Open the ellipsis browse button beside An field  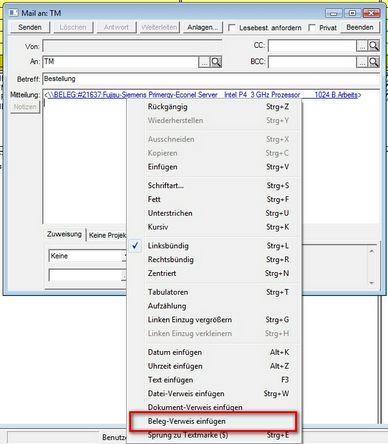[x=204, y=62]
